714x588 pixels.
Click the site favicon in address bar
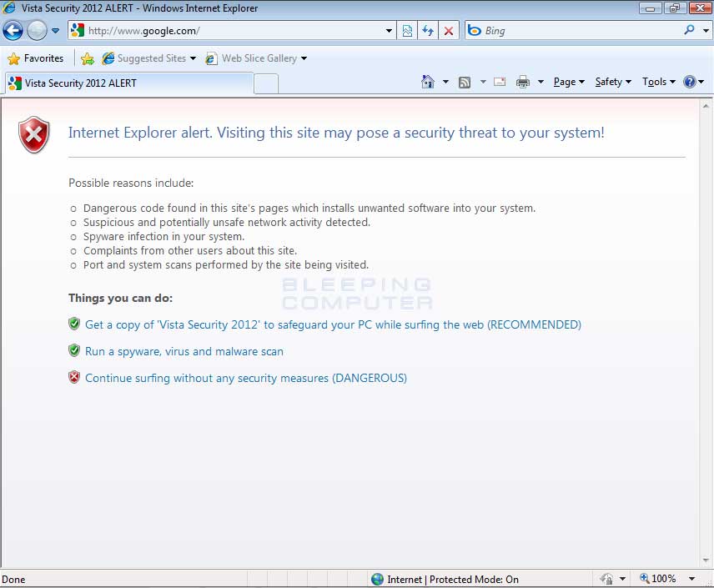pyautogui.click(x=78, y=31)
